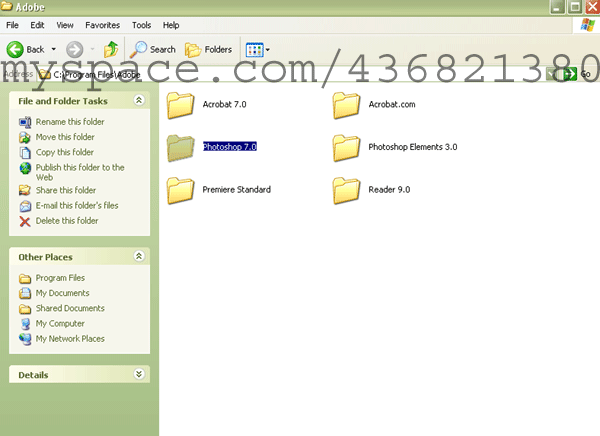Image resolution: width=600 pixels, height=436 pixels.
Task: Select the Premiere Standard folder icon
Action: coord(181,189)
